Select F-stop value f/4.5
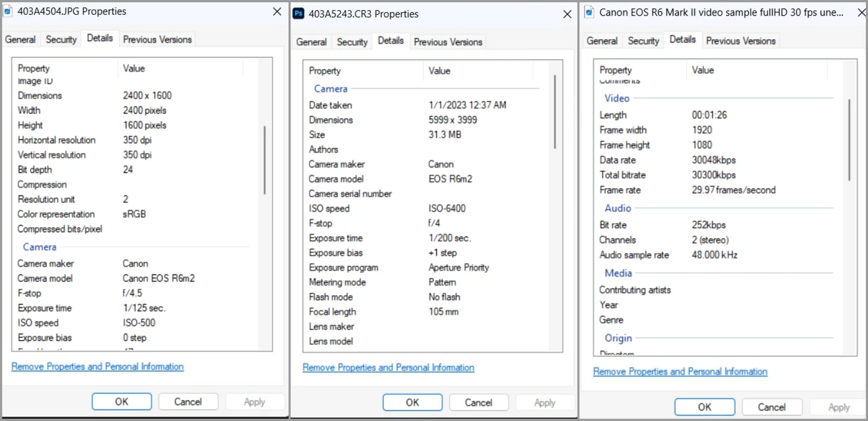868x421 pixels. [132, 293]
